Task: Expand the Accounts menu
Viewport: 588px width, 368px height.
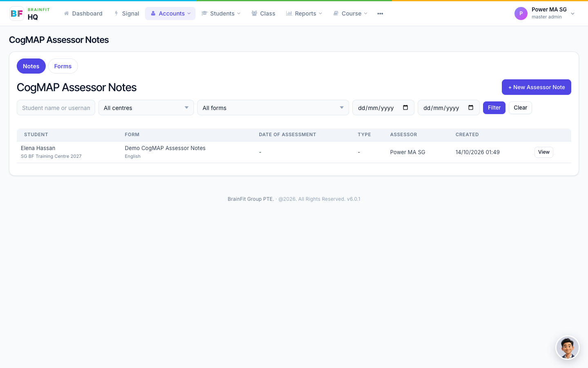Action: [170, 13]
